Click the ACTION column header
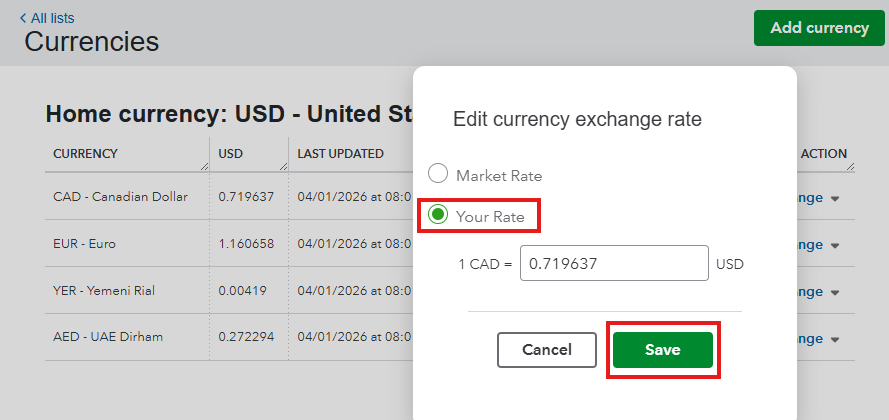The height and width of the screenshot is (420, 889). tap(823, 154)
